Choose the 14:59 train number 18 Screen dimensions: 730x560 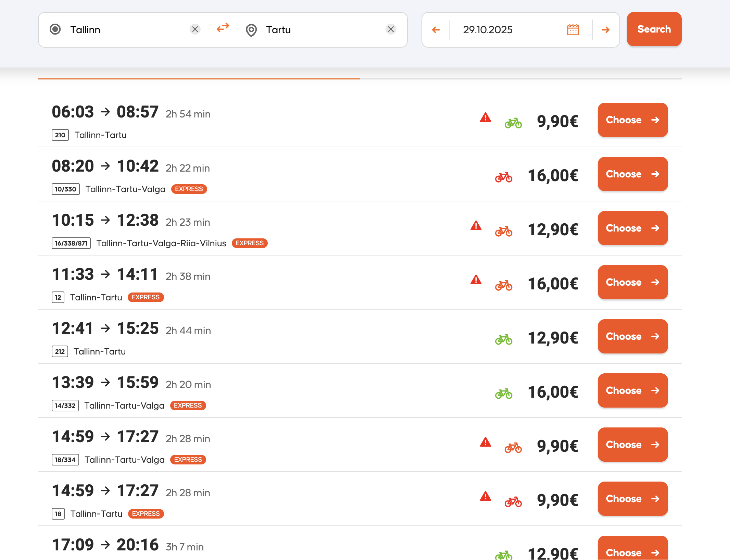coord(632,499)
